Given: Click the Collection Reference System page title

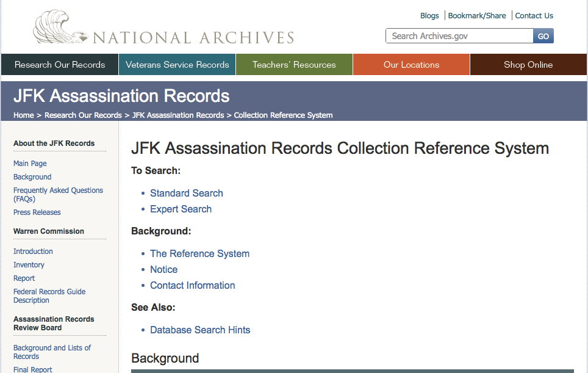Looking at the screenshot, I should tap(340, 148).
